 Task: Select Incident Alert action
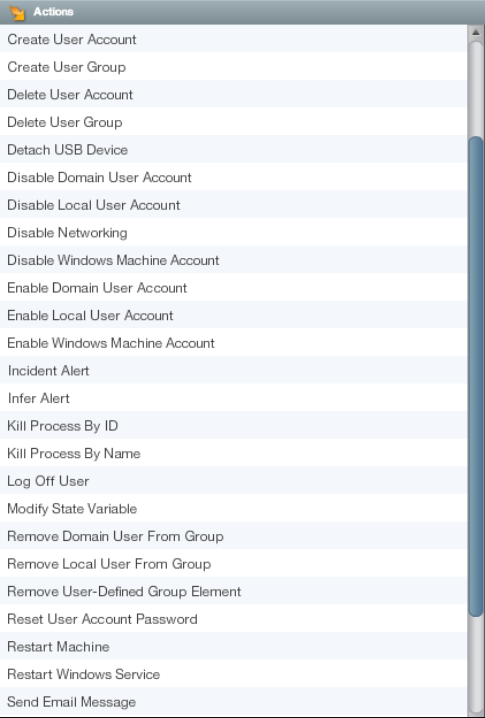233,370
